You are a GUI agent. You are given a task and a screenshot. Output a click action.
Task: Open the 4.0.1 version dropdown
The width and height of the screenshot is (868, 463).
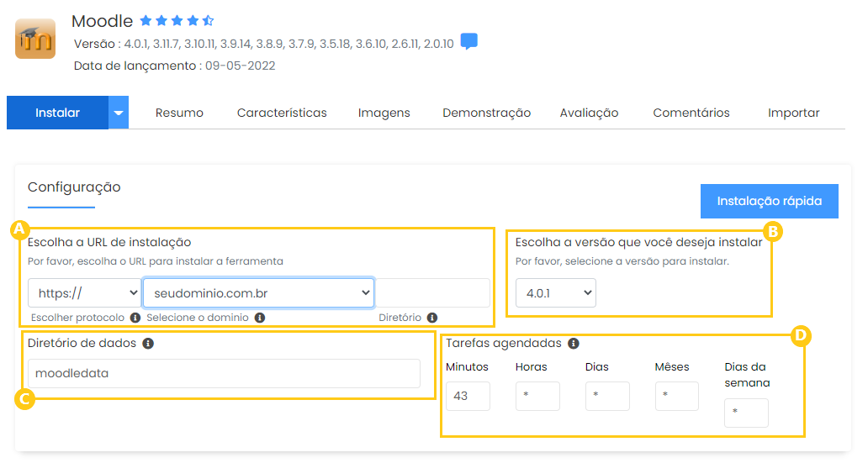coord(556,293)
